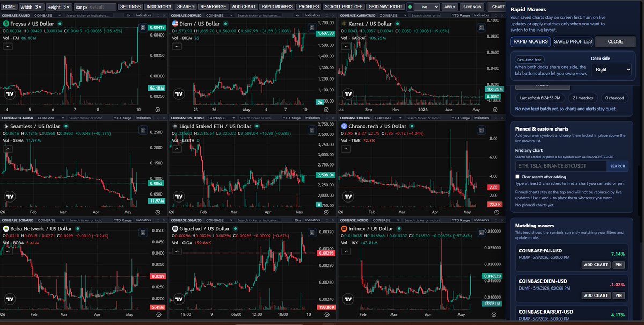Click the REARRANGE button
This screenshot has height=325, width=644.
(213, 6)
